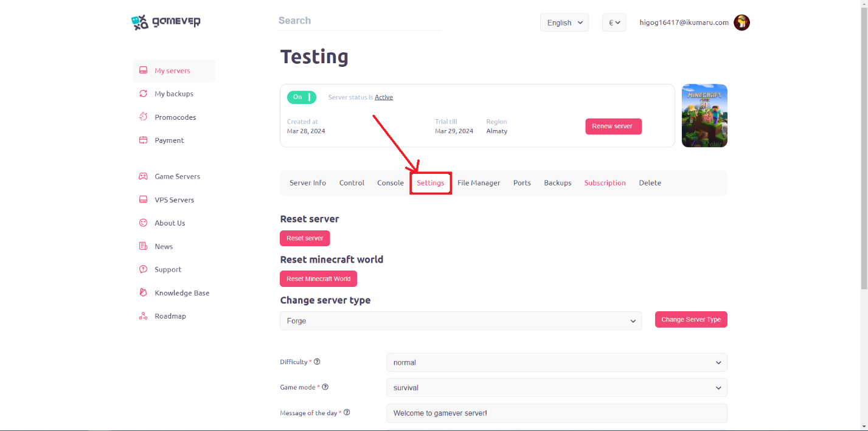868x431 pixels.
Task: Click the Payment card icon
Action: (144, 140)
